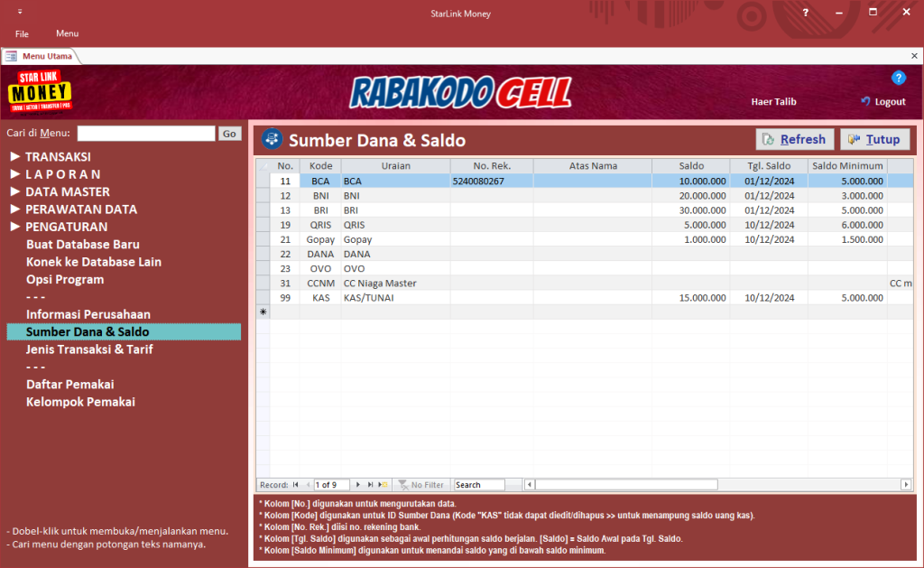Click the Logout link

point(890,101)
